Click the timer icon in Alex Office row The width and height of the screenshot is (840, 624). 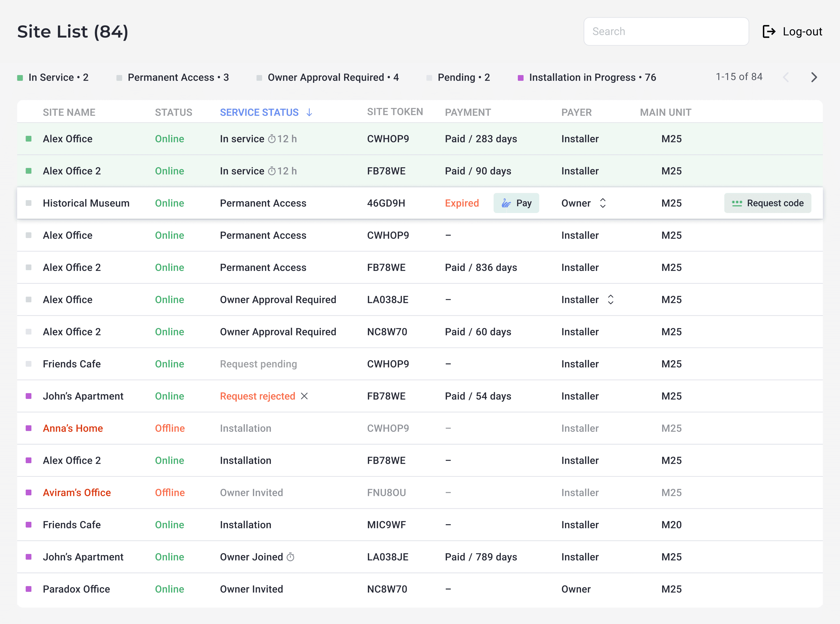[x=272, y=139]
